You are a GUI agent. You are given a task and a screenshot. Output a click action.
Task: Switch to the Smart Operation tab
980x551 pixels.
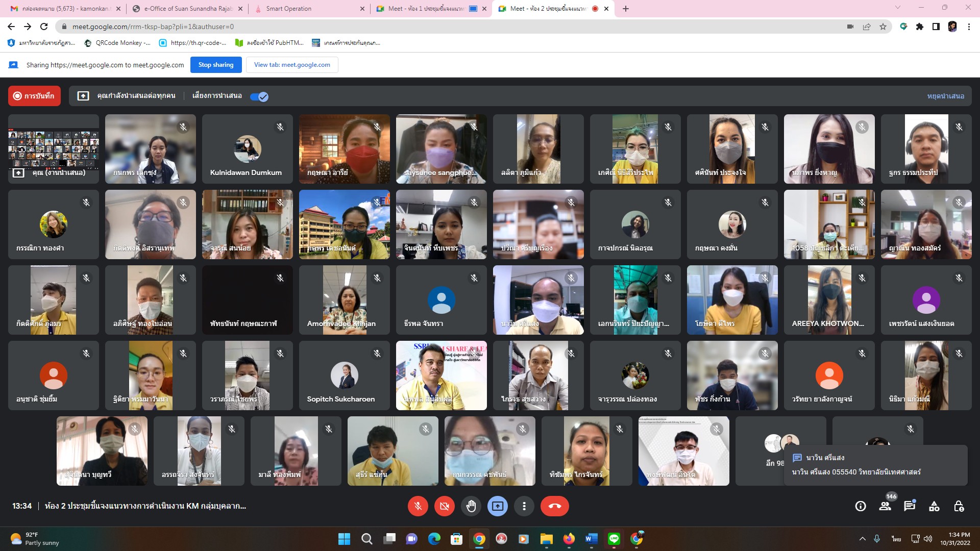pos(288,9)
